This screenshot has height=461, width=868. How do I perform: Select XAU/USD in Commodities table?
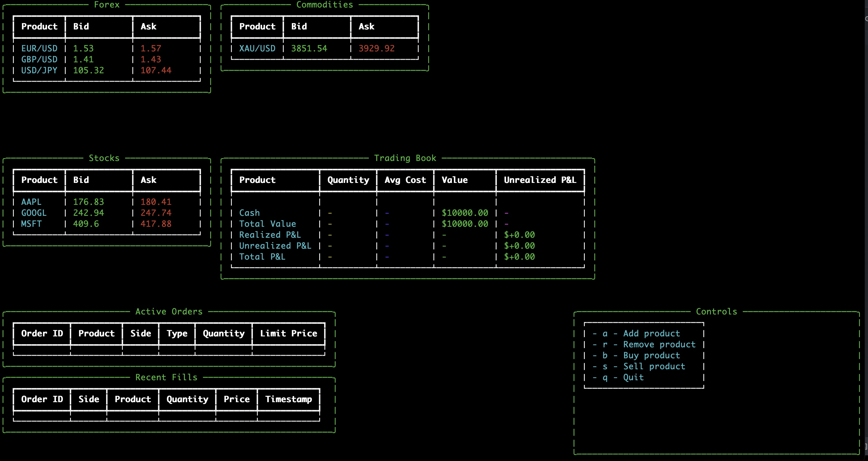tap(257, 48)
